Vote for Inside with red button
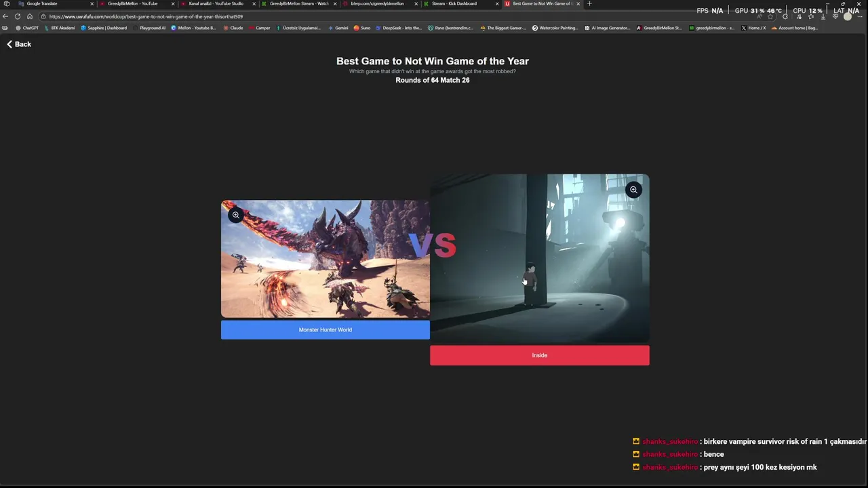This screenshot has width=868, height=488. pyautogui.click(x=540, y=355)
